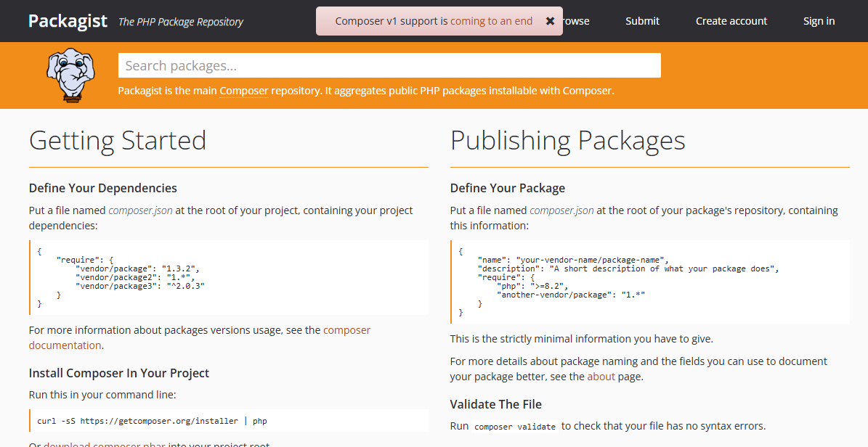Screen dimensions: 868x447
Task: Click the '"vendor/package2": "1.*"' code line
Action: click(135, 278)
